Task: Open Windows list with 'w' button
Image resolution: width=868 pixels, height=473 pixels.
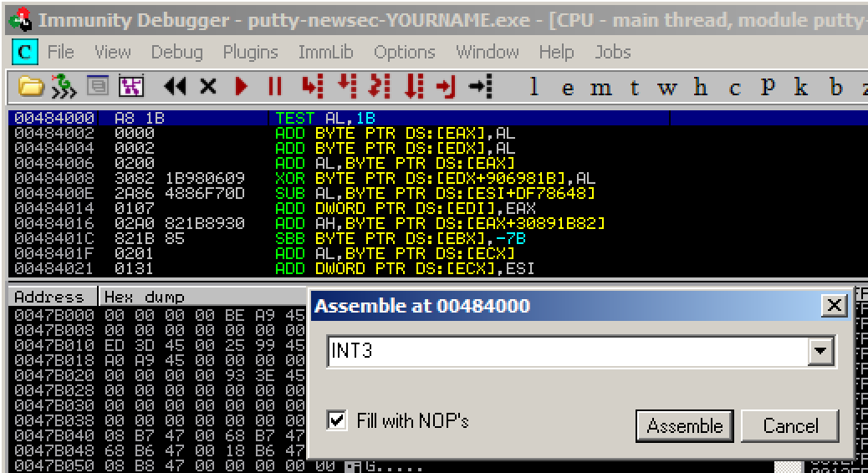Action: 667,88
